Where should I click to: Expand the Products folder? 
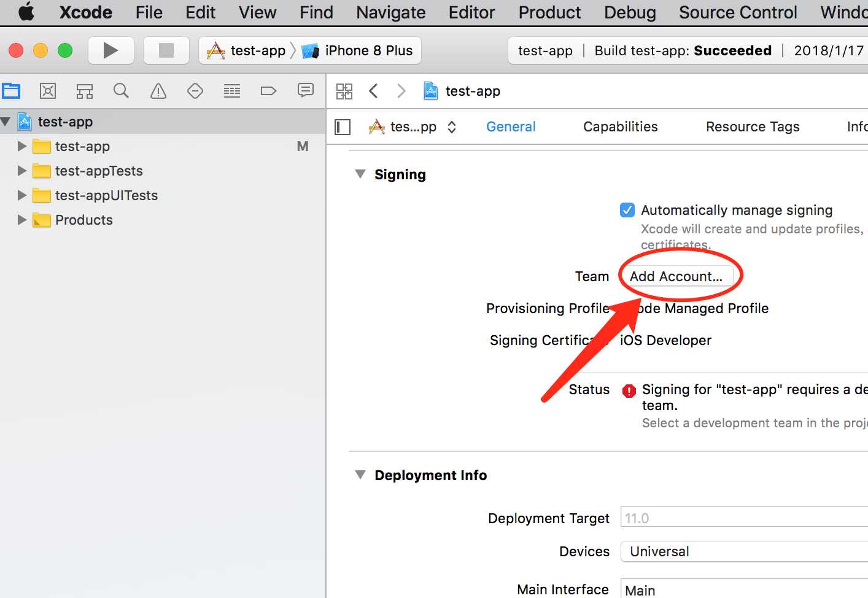pyautogui.click(x=22, y=220)
